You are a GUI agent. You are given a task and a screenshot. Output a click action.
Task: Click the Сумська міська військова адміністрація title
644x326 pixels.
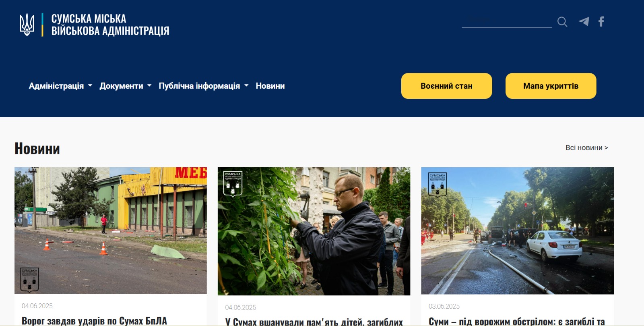[x=110, y=25]
